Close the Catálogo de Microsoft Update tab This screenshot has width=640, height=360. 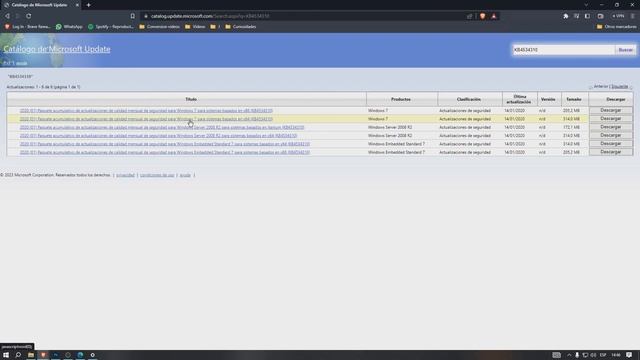tap(77, 5)
